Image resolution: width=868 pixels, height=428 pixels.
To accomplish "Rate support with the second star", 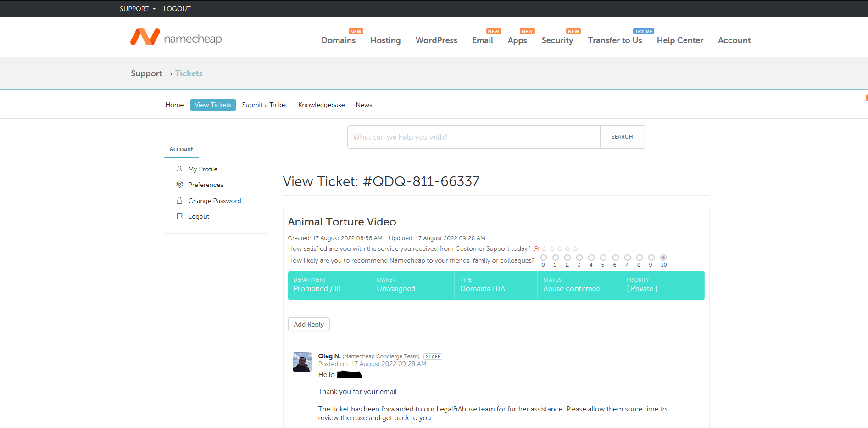I will tap(552, 249).
